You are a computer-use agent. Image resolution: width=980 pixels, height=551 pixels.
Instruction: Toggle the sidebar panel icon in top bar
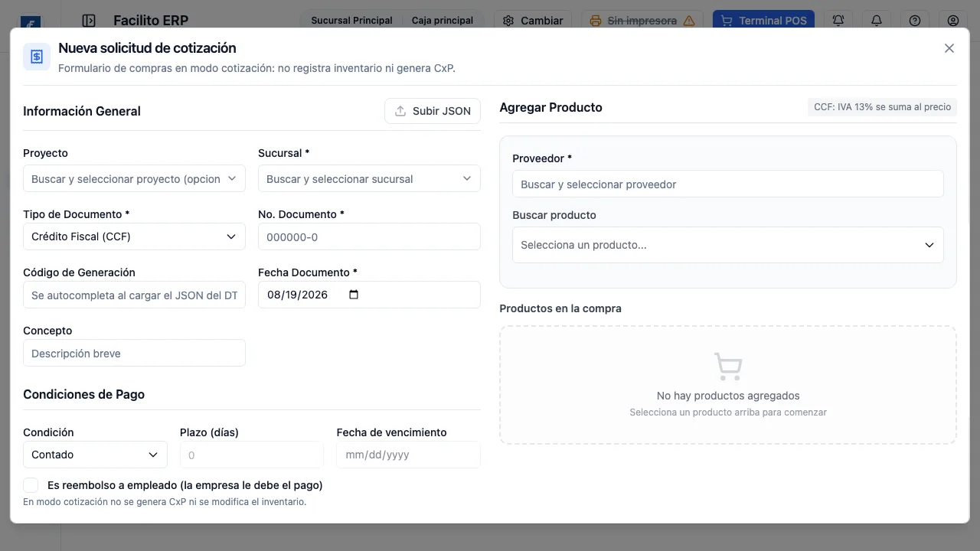89,21
